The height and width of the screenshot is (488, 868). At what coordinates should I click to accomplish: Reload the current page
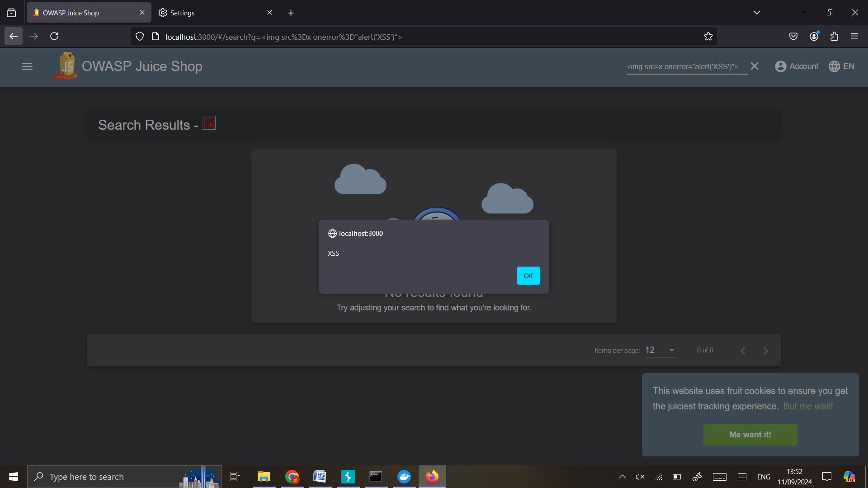(x=54, y=36)
